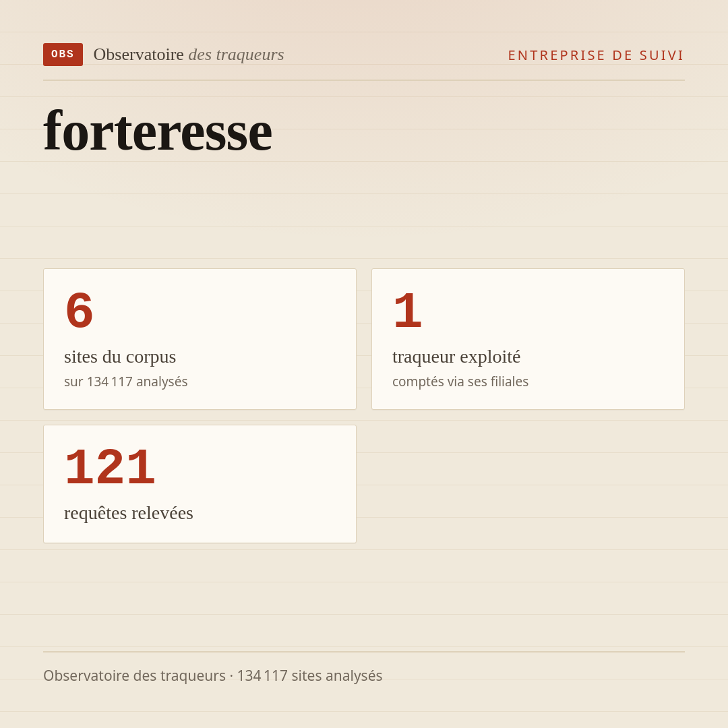The width and height of the screenshot is (728, 728).
Task: Select the forteresse page heading
Action: (158, 131)
